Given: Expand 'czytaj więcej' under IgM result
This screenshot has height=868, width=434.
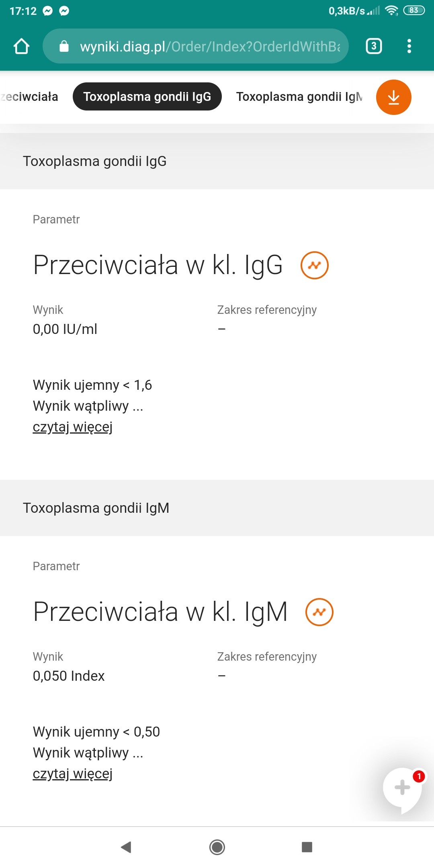Looking at the screenshot, I should coord(73,774).
